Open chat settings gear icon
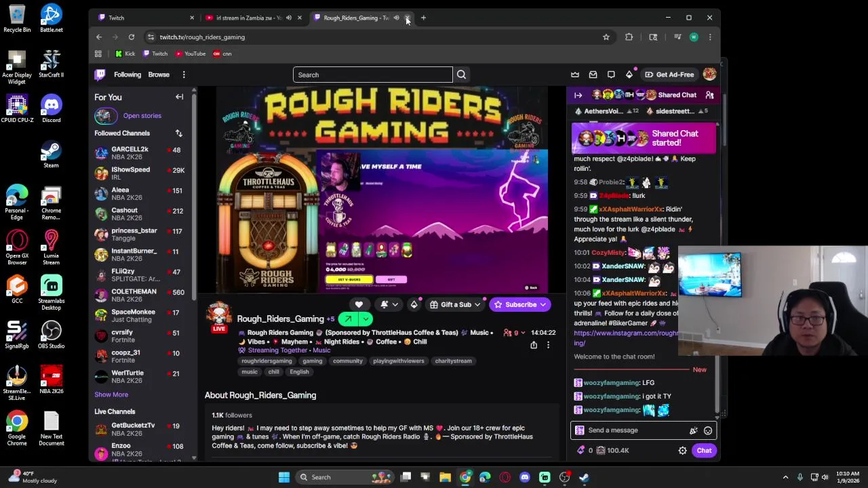 point(683,451)
